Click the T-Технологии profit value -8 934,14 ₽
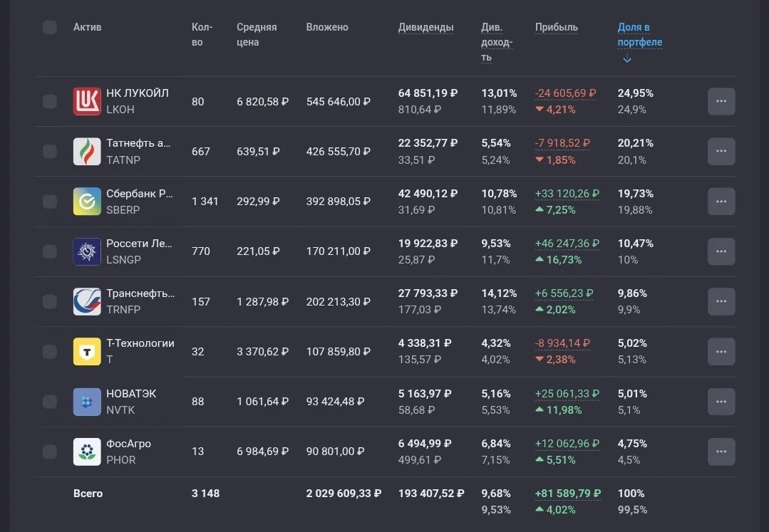The width and height of the screenshot is (769, 532). pos(562,343)
